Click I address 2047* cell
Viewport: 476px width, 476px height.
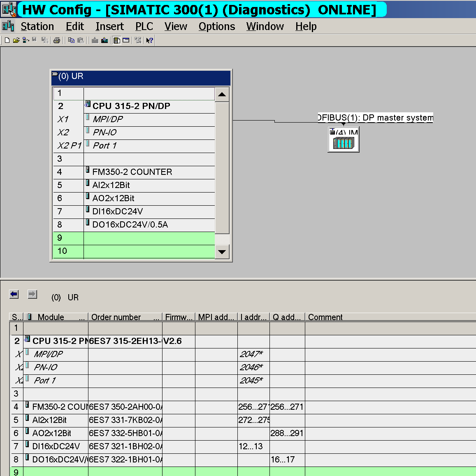point(253,354)
